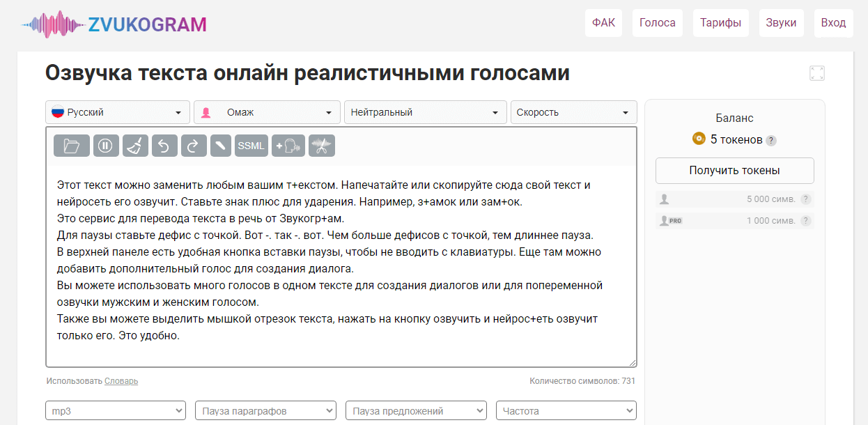
Task: Open the Словарь dictionary link
Action: coord(121,381)
